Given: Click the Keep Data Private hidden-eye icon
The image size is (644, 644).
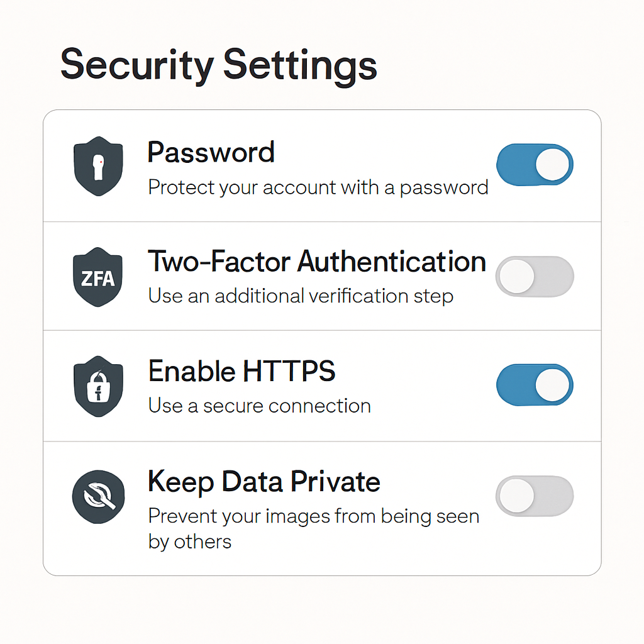Looking at the screenshot, I should point(98,496).
